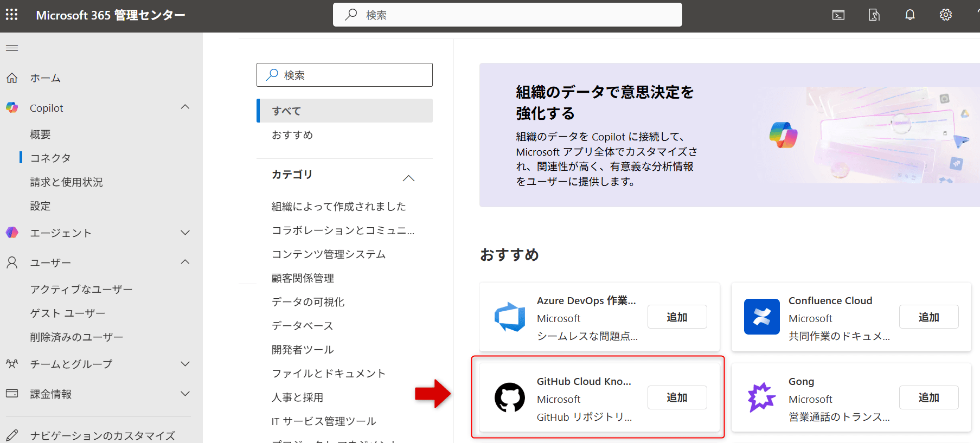The height and width of the screenshot is (443, 980).
Task: Click the pencil icon for navigation customization
Action: coord(12,435)
